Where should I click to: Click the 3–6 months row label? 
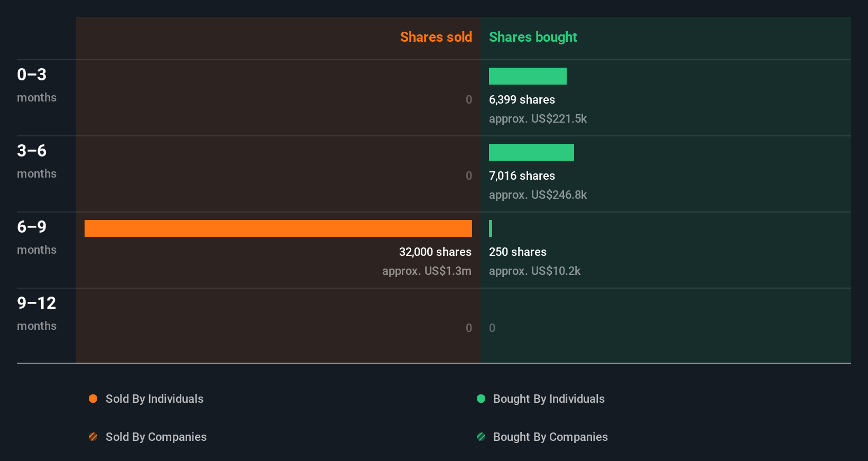click(x=36, y=161)
